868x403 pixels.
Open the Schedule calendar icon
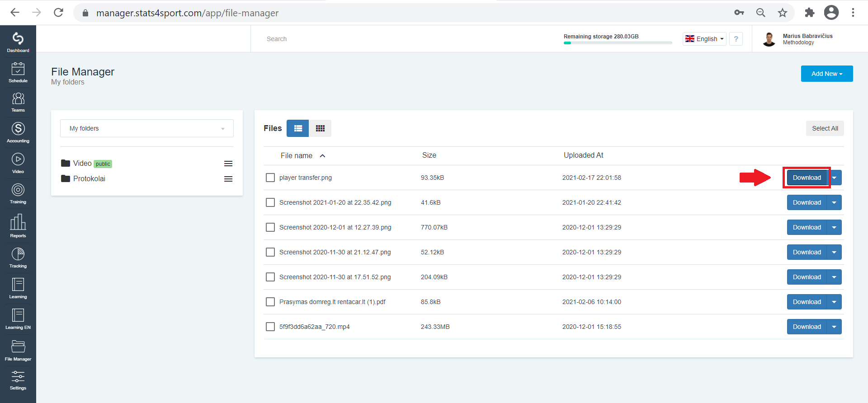18,72
